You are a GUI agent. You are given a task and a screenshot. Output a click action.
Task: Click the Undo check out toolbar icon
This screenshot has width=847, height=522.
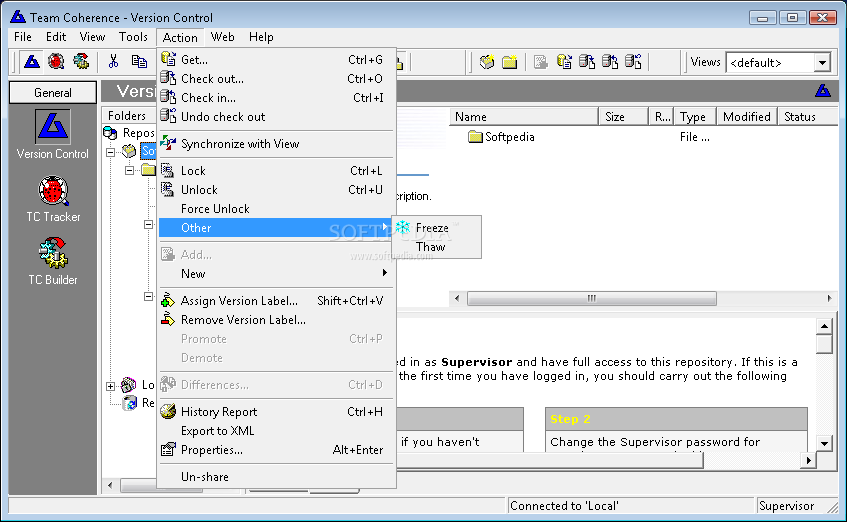(x=634, y=62)
